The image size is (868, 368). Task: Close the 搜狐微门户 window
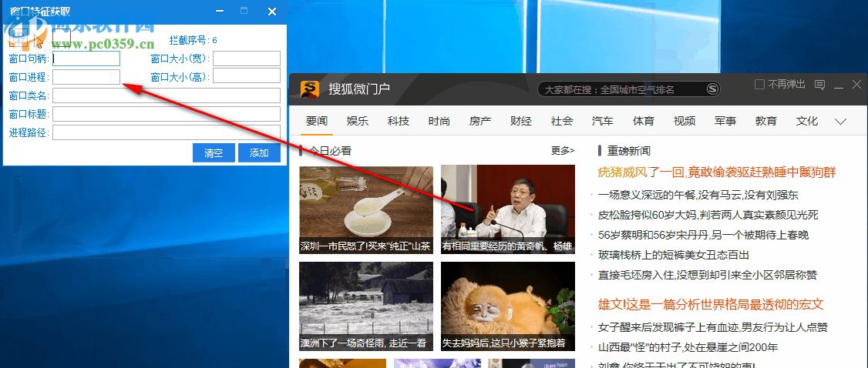pos(856,85)
